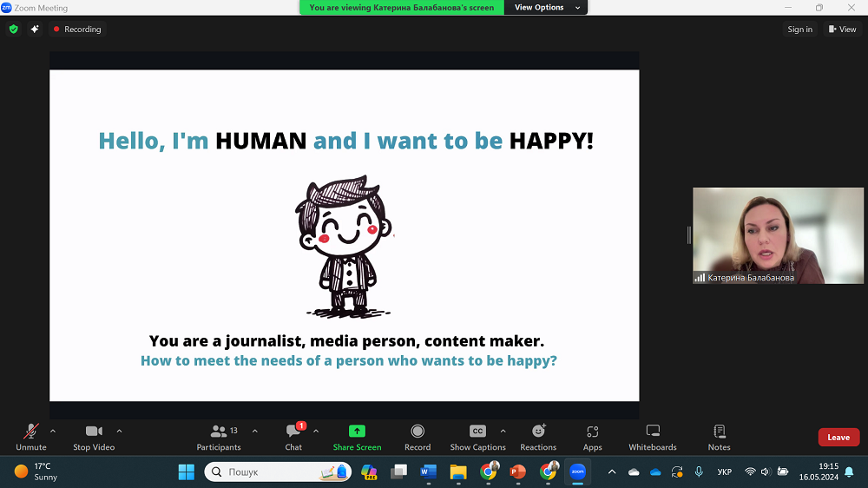Open Whiteboards in the Zoom toolbar

[653, 436]
